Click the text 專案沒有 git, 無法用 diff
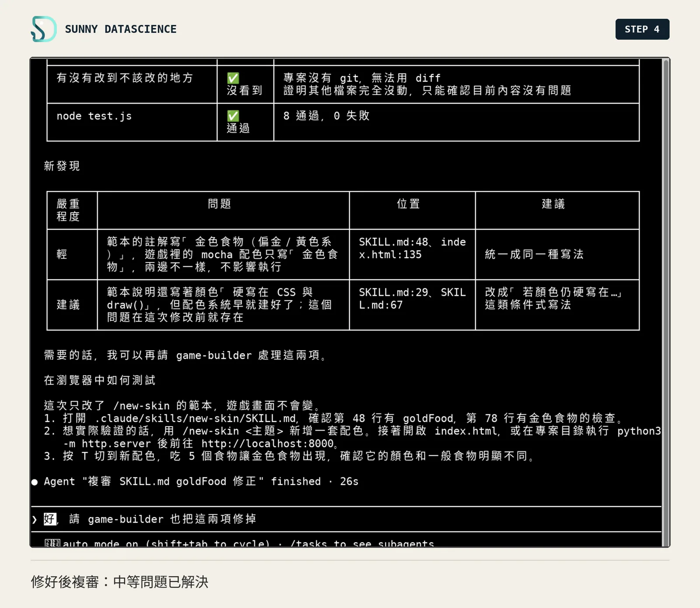 (x=362, y=78)
